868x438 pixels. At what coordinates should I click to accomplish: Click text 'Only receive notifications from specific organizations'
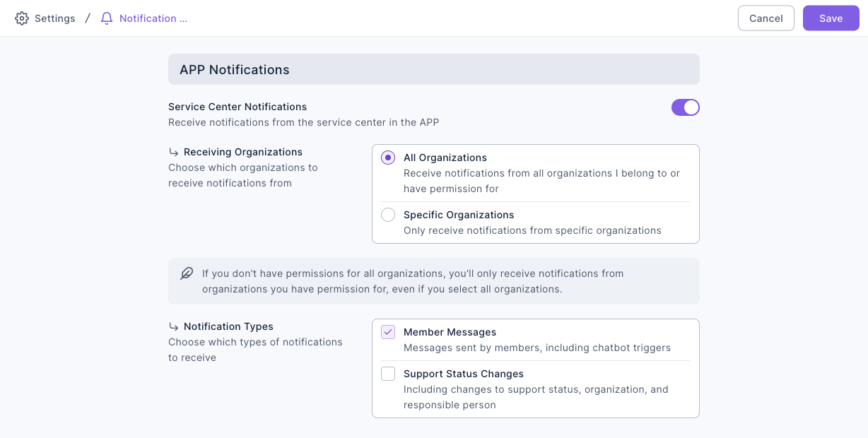pyautogui.click(x=532, y=230)
